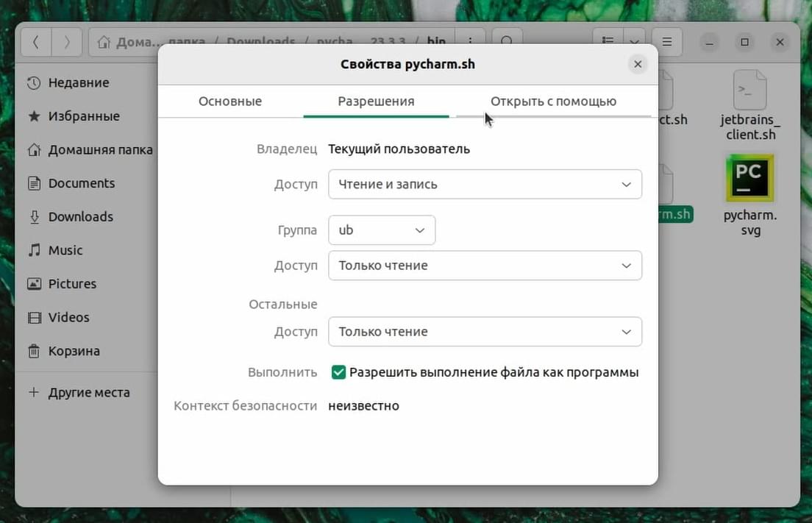The image size is (812, 523).
Task: Go forward in Files window
Action: click(67, 42)
